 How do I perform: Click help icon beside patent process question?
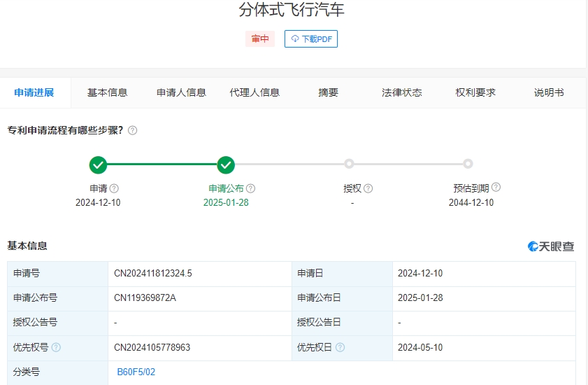pyautogui.click(x=132, y=130)
